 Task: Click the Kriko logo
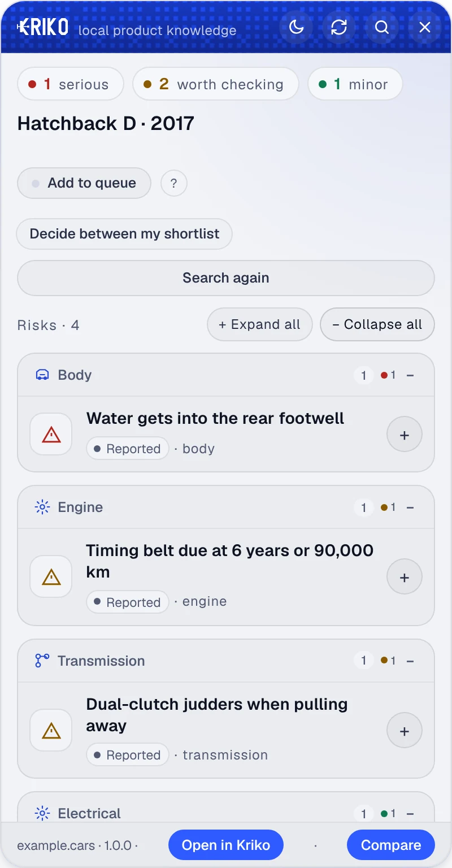coord(43,27)
